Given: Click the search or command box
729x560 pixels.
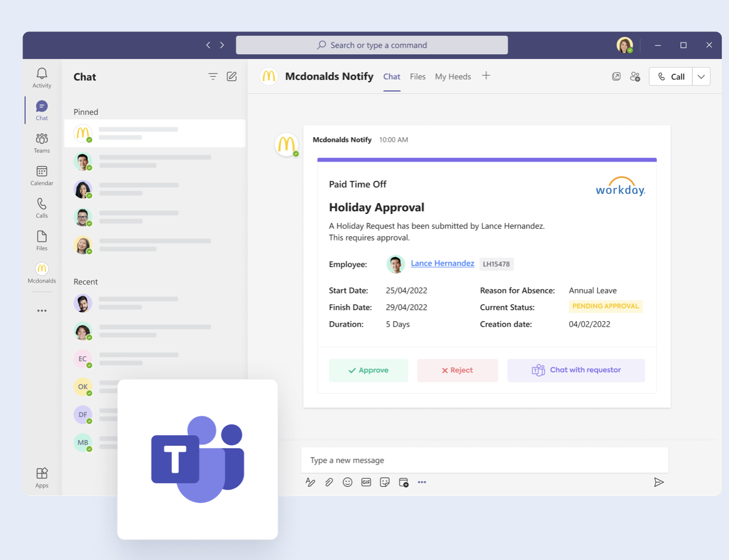Looking at the screenshot, I should (372, 45).
